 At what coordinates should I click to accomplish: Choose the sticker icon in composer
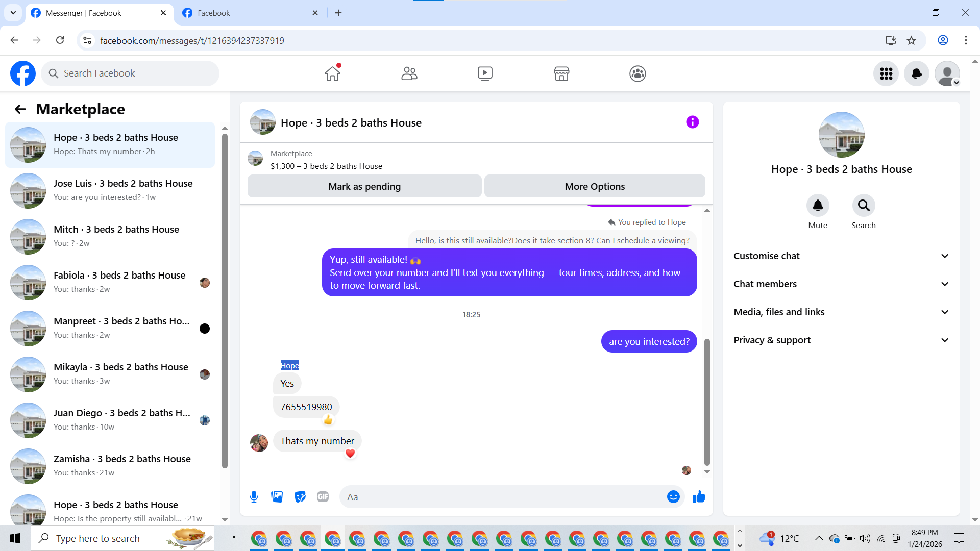(300, 496)
